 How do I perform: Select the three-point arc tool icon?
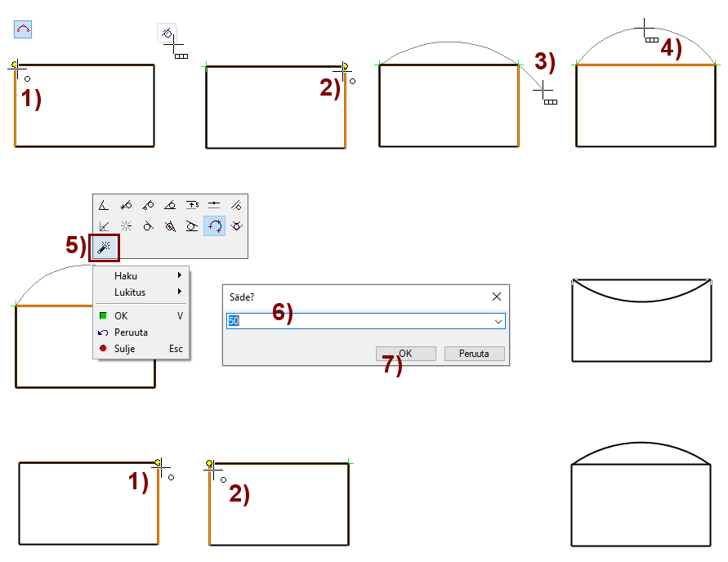(23, 29)
